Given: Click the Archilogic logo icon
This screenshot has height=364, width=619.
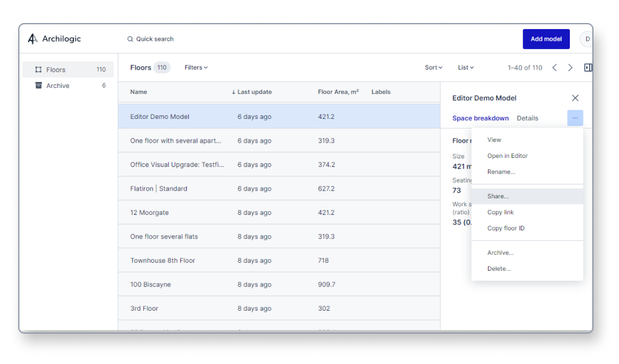Looking at the screenshot, I should tap(33, 38).
